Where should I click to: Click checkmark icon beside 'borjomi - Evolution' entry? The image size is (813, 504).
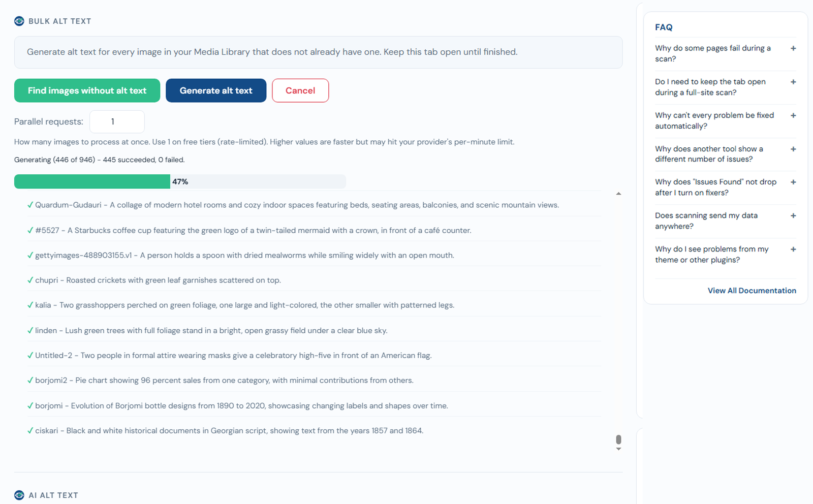click(30, 405)
